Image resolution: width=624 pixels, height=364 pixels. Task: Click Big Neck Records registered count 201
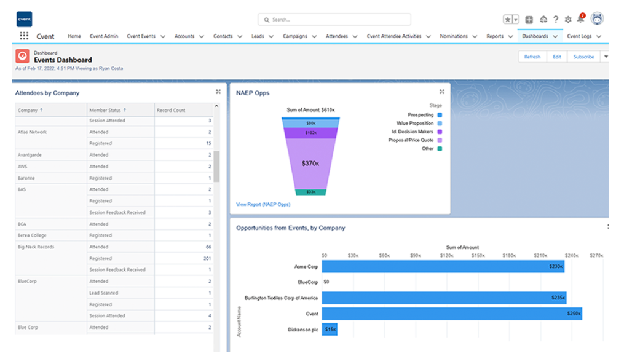click(207, 258)
